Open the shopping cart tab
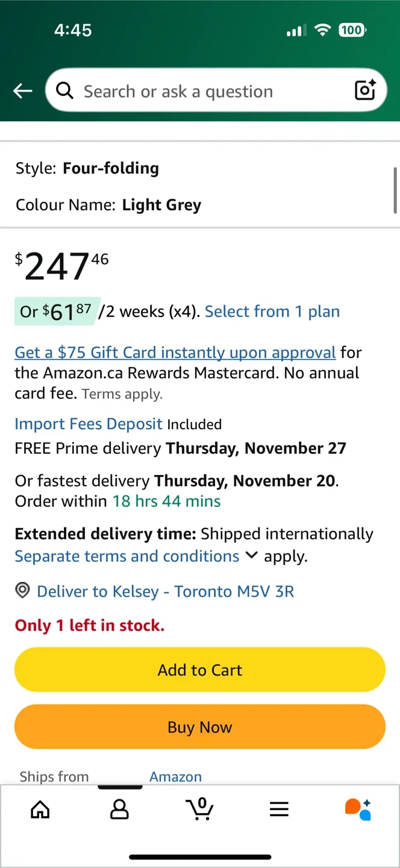Image resolution: width=400 pixels, height=868 pixels. tap(199, 809)
